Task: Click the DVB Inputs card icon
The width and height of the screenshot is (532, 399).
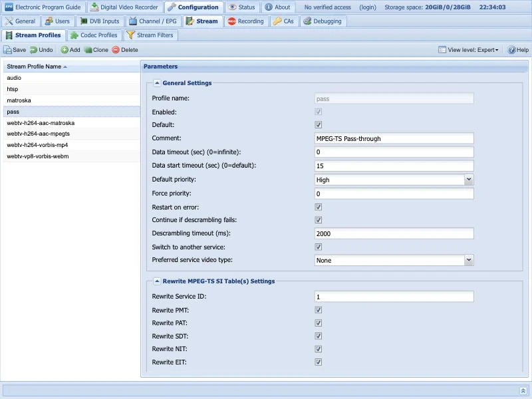Action: pyautogui.click(x=84, y=21)
